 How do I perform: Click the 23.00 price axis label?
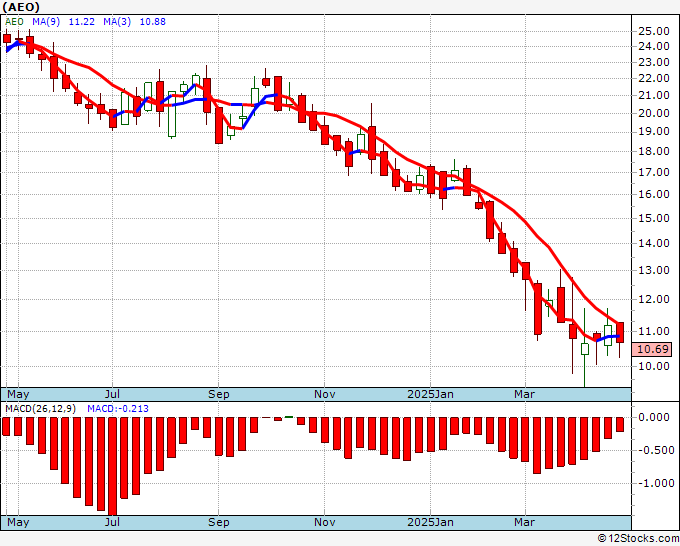[654, 62]
